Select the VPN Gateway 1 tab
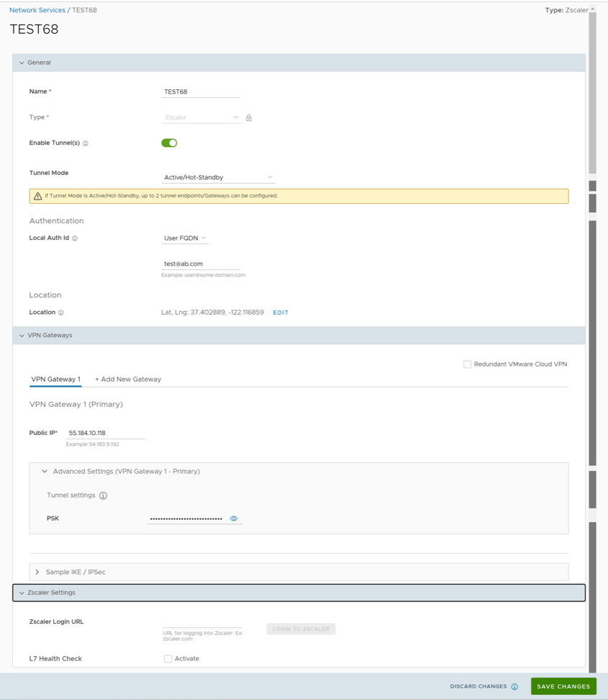This screenshot has height=700, width=608. pyautogui.click(x=55, y=379)
